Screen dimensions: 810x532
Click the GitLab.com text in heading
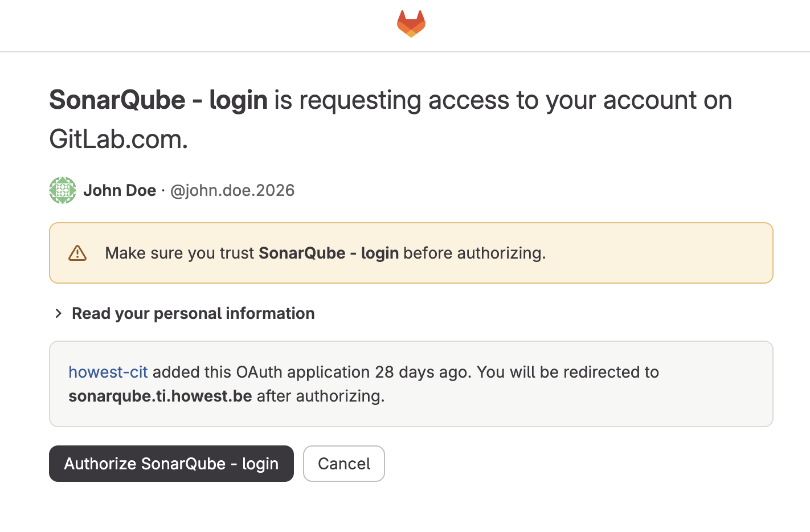pos(118,139)
